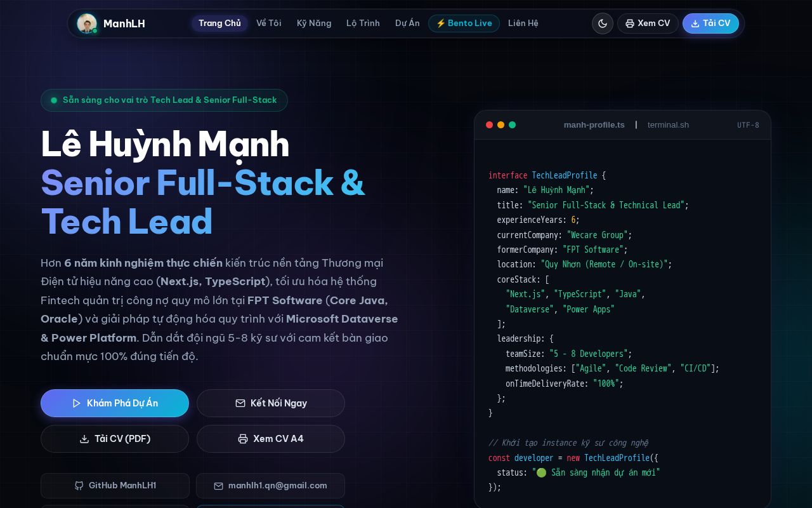Toggle dark mode with moon icon
Screen dimensions: 812x508
[x=603, y=23]
